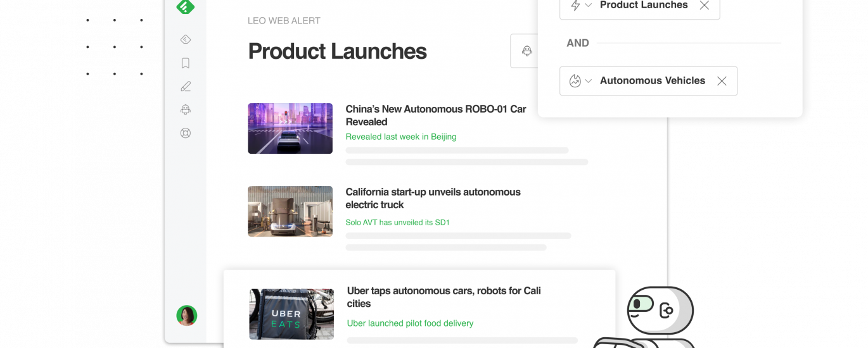Click the electric truck thumbnail image

(x=290, y=211)
